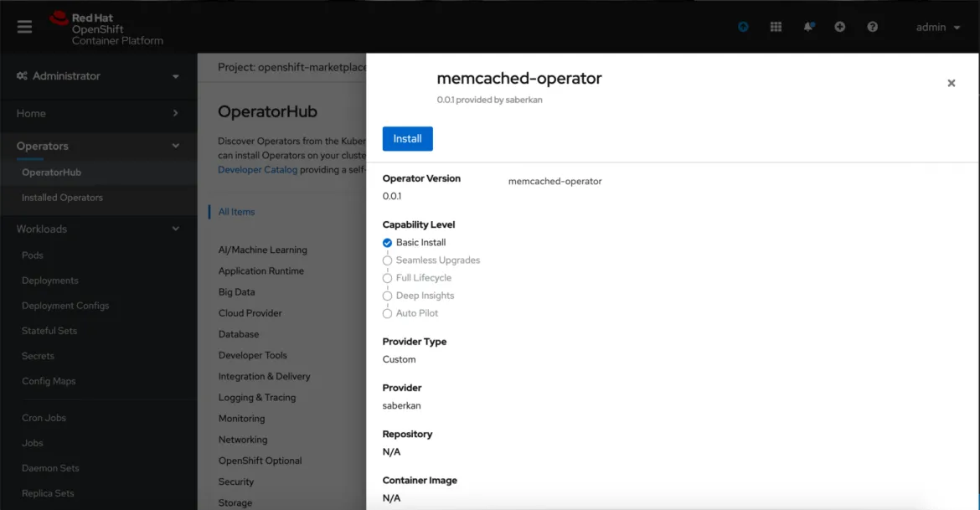Open the help question mark icon

click(x=872, y=26)
